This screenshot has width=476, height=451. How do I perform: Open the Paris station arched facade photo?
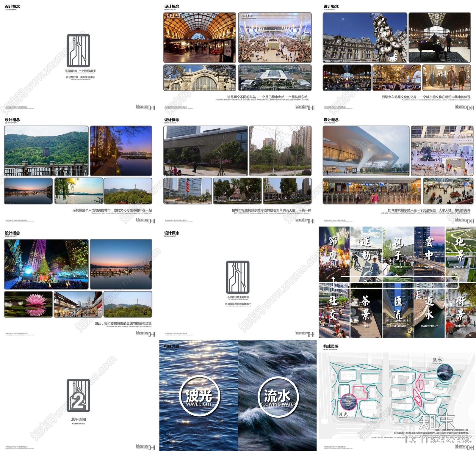pyautogui.click(x=200, y=78)
